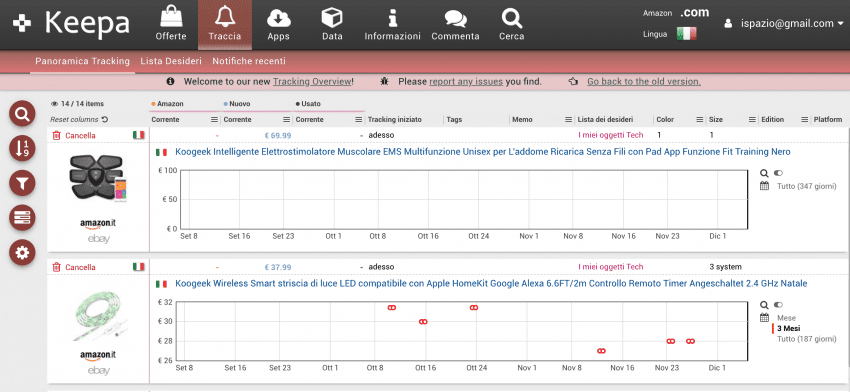Open Amazon Corrente column menu
Viewport: 850px width, 392px height.
click(214, 120)
